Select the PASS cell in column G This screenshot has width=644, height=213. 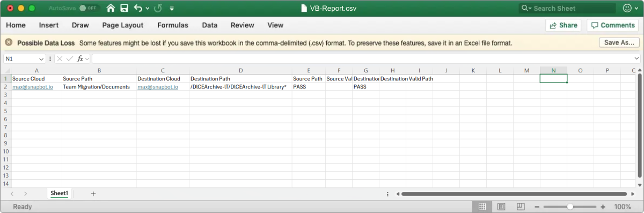coord(366,86)
